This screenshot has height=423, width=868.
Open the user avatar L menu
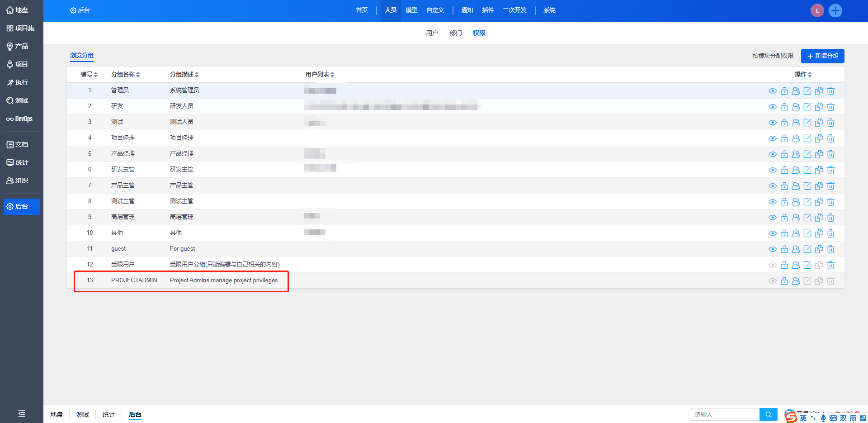817,10
